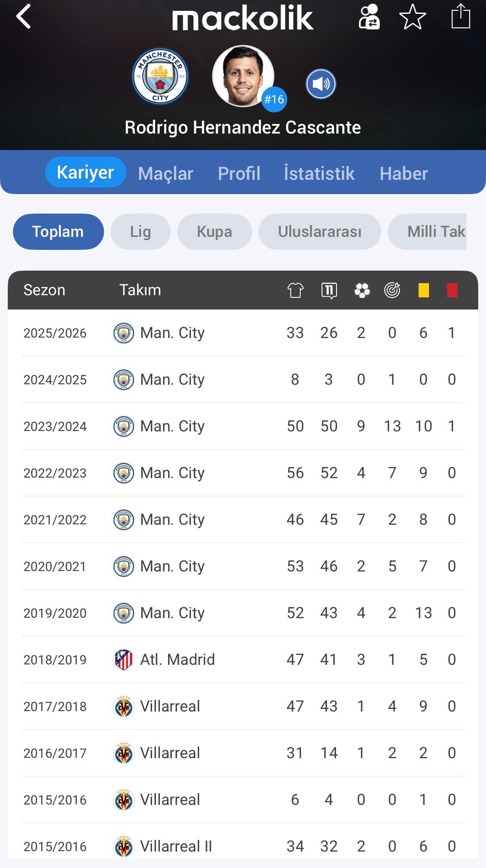Tap Rodri's profile photo
Screen dimensions: 486x868
pos(243,76)
